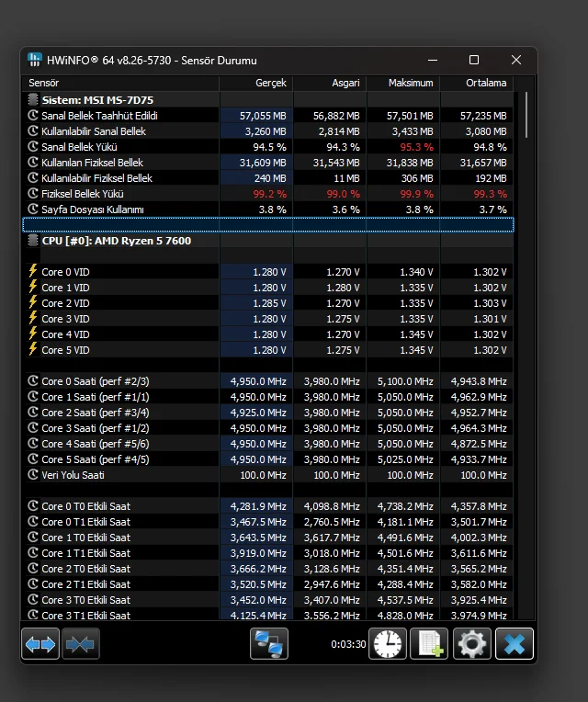Click lightning icon of Core 4 VID
This screenshot has width=588, height=702.
pos(33,334)
